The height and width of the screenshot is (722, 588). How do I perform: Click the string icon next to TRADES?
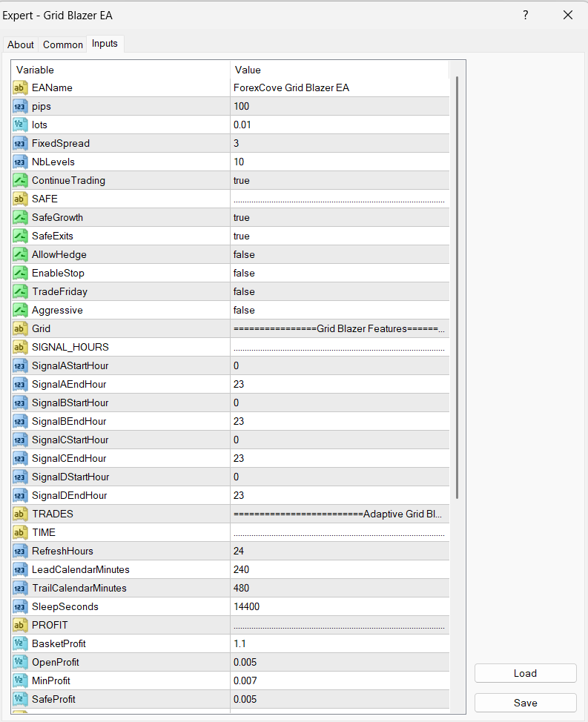(x=20, y=514)
